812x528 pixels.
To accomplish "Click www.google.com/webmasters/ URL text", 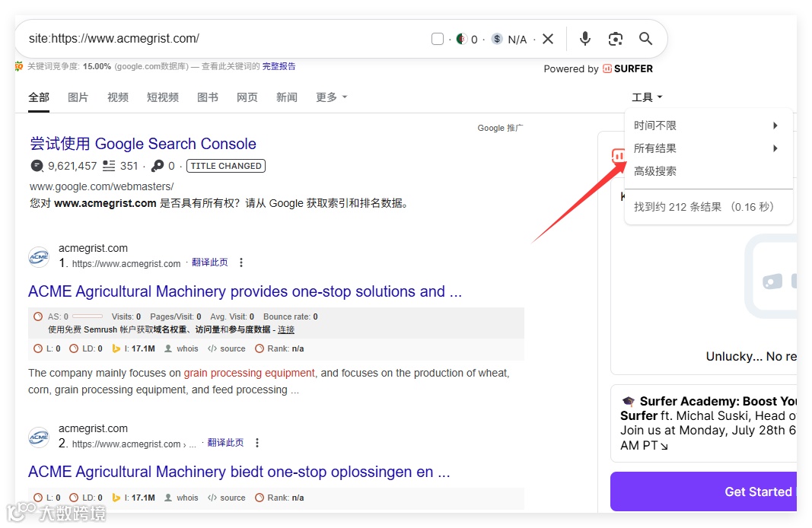I will click(101, 186).
